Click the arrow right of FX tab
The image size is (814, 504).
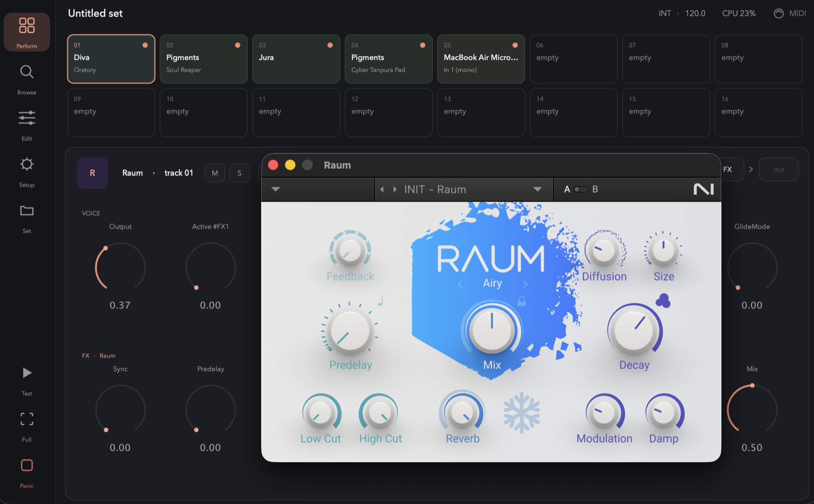[751, 169]
